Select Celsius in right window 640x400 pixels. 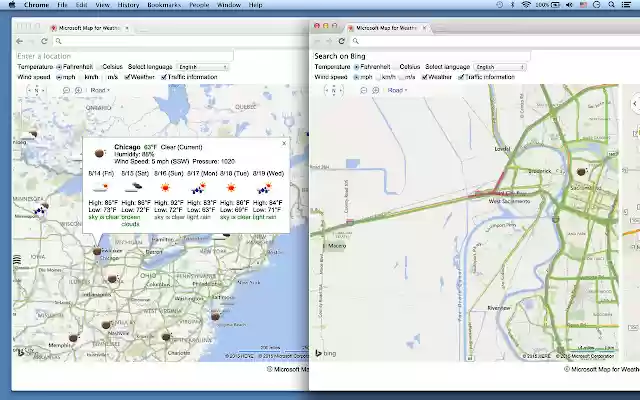coord(396,67)
